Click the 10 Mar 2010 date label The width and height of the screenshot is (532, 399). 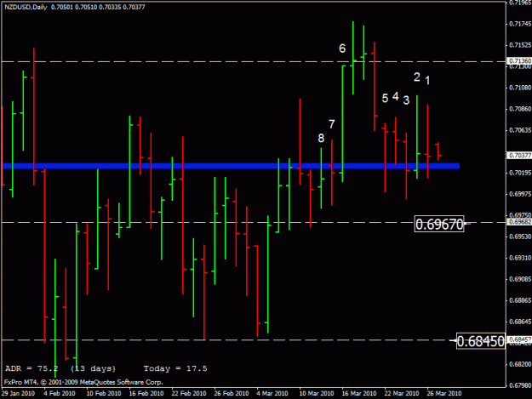tap(317, 393)
